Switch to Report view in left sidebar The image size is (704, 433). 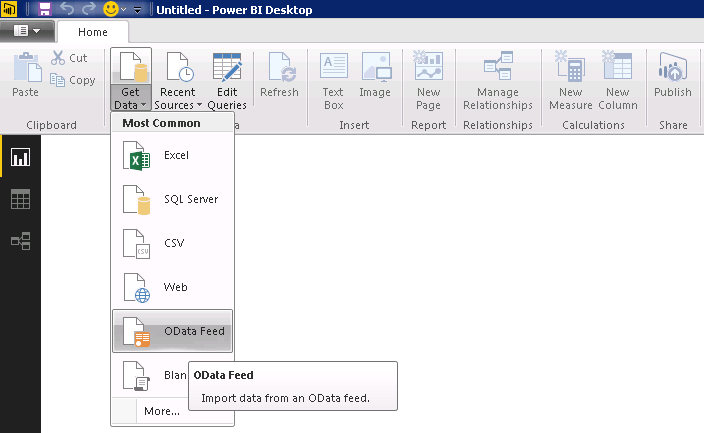click(21, 157)
